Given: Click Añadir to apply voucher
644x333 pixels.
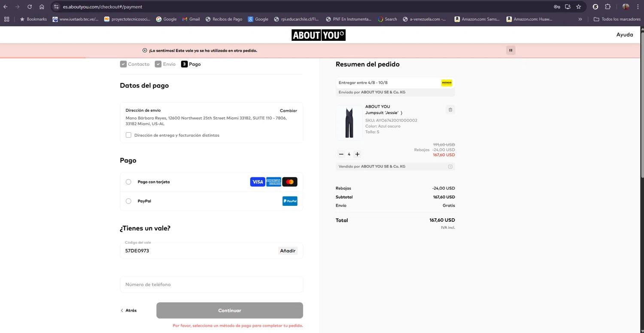Looking at the screenshot, I should tap(288, 251).
